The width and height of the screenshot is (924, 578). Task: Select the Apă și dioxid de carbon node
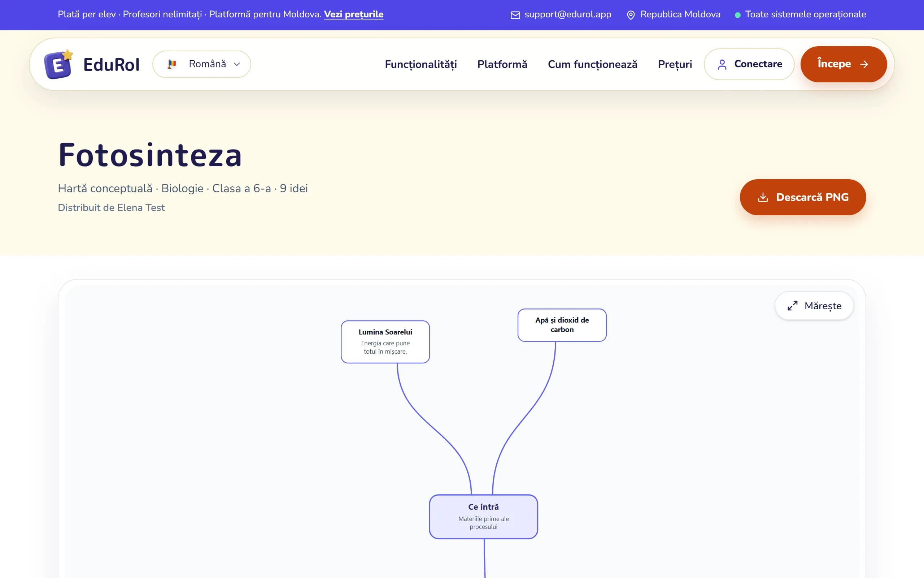[x=562, y=325]
